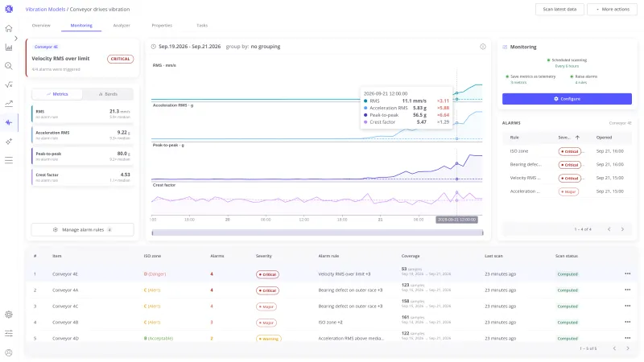Open row actions for Conveyor 4E

627,274
